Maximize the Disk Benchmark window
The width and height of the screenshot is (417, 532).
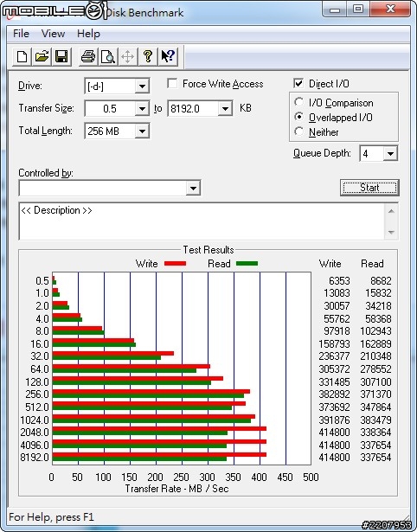pos(358,10)
